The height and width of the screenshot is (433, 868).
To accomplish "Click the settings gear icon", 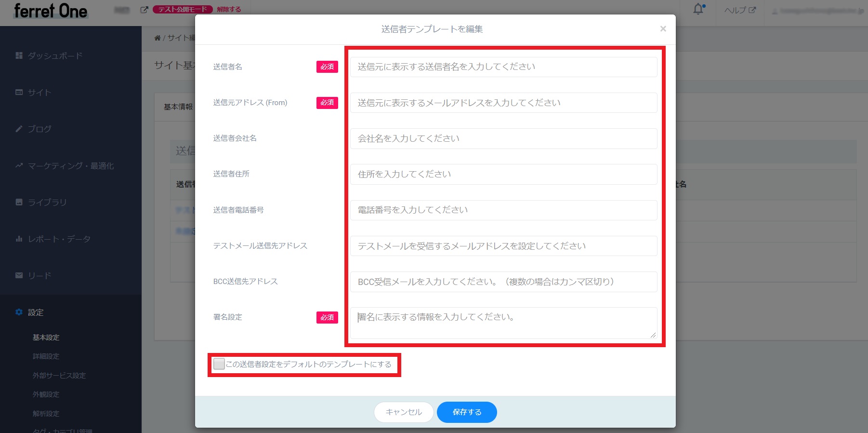I will tap(19, 312).
